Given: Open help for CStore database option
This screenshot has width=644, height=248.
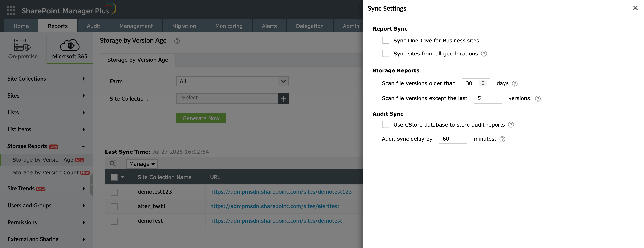Looking at the screenshot, I should 511,125.
